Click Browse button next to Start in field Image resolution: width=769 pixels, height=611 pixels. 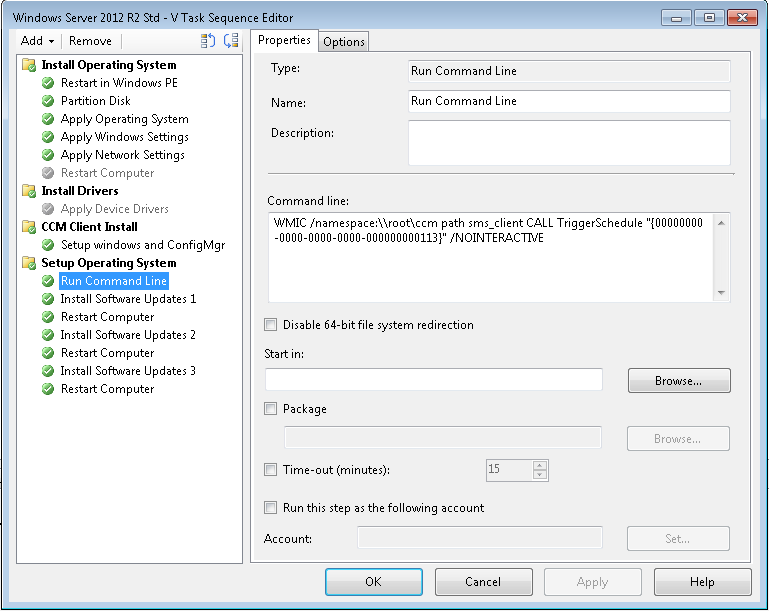click(x=679, y=381)
